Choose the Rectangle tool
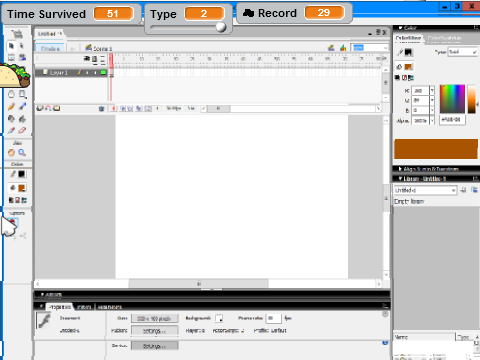The image size is (480, 360). tap(22, 94)
